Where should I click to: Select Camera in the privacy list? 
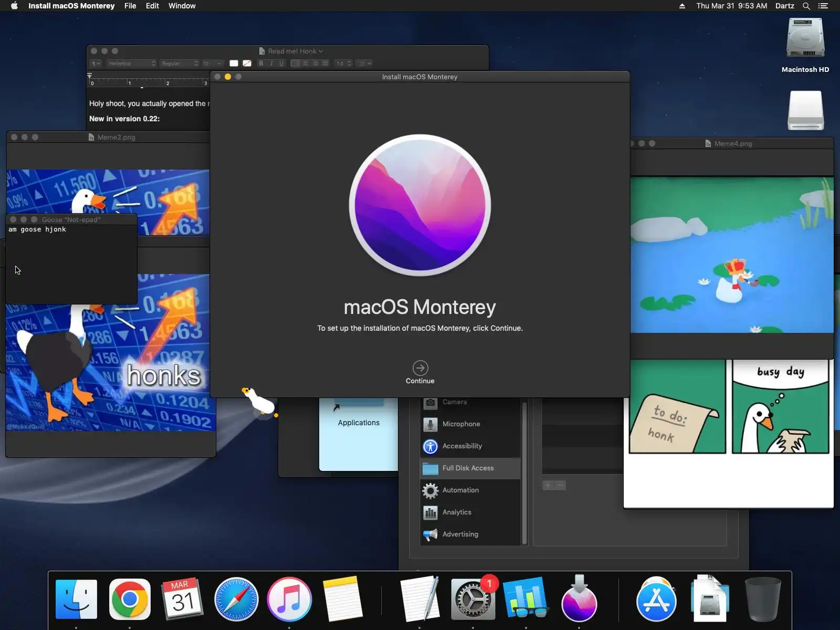(x=470, y=403)
